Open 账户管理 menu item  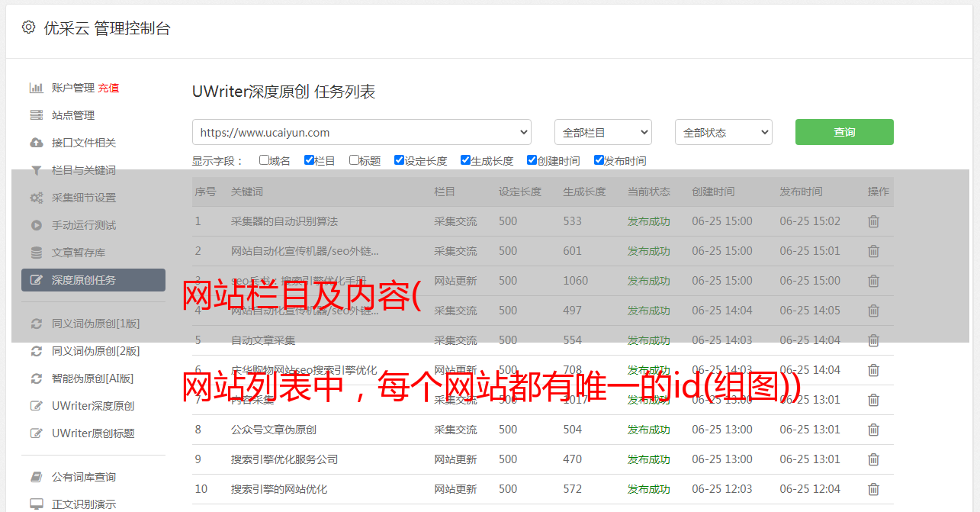[x=73, y=88]
